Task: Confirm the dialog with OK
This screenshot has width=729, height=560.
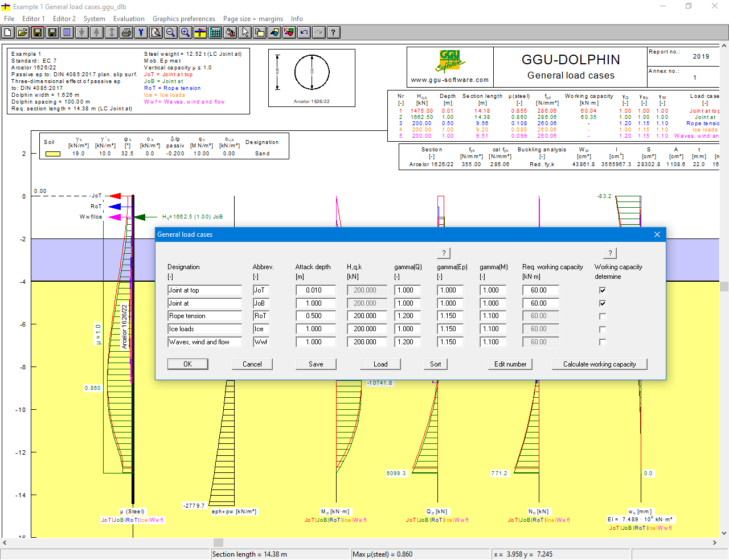Action: (187, 364)
